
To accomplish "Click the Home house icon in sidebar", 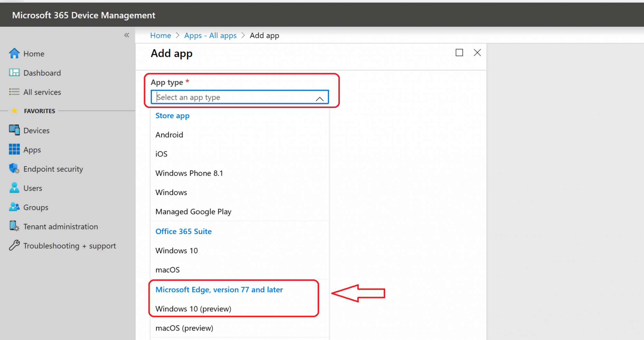I will pyautogui.click(x=14, y=53).
